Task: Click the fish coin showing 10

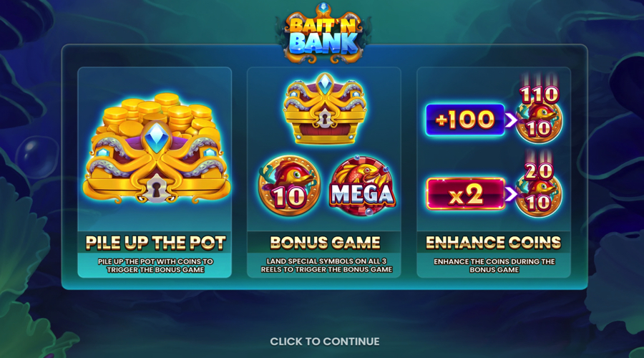Action: point(289,185)
